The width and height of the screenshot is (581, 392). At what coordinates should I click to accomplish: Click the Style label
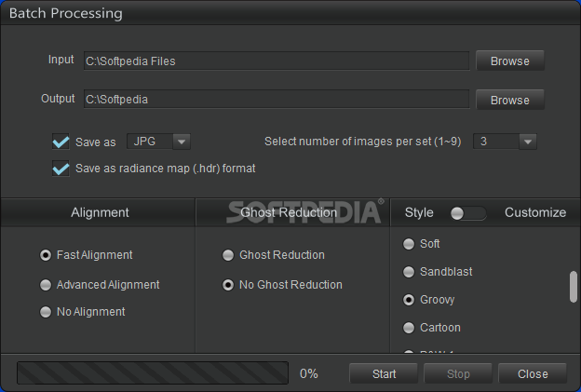[x=419, y=212]
